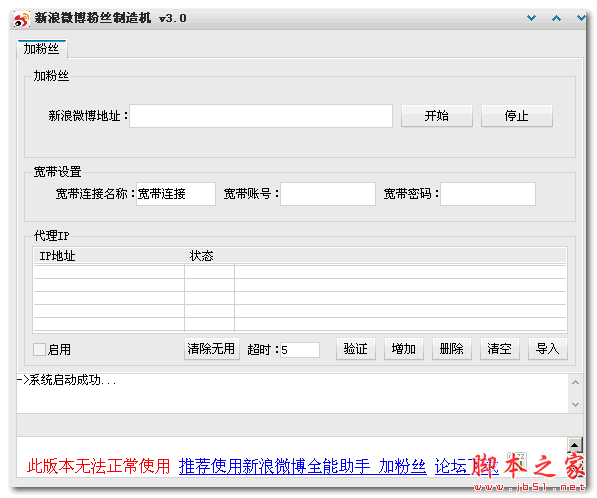The width and height of the screenshot is (597, 498).
Task: Open the blue 加粉丝 link at bottom
Action: [x=402, y=466]
